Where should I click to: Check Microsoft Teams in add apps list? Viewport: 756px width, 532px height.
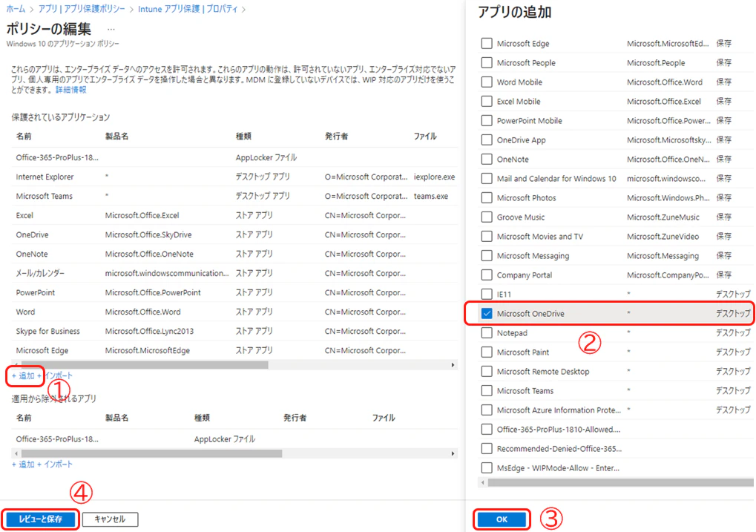pyautogui.click(x=487, y=391)
